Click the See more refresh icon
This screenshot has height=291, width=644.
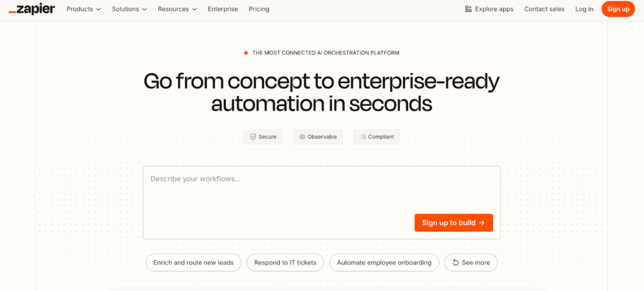pos(455,263)
